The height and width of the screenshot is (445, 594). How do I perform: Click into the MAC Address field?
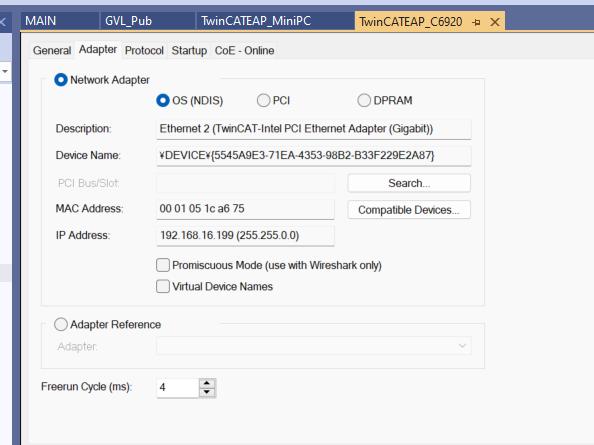point(245,209)
